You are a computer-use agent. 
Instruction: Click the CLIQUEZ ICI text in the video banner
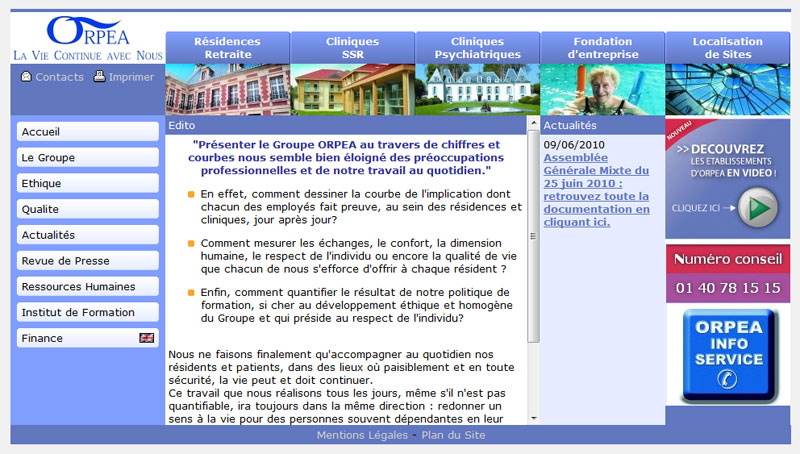[696, 208]
